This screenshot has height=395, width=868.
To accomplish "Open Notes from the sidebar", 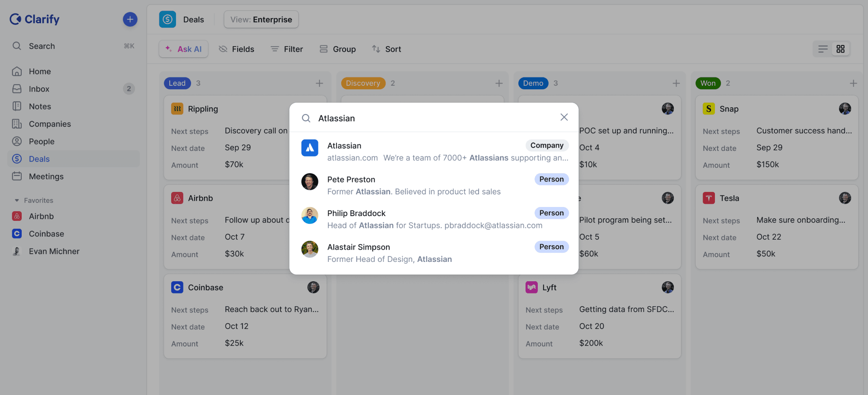I will [73, 106].
